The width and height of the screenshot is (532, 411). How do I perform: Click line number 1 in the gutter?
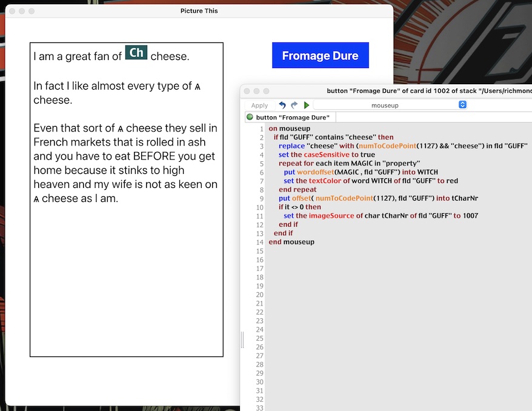(262, 129)
